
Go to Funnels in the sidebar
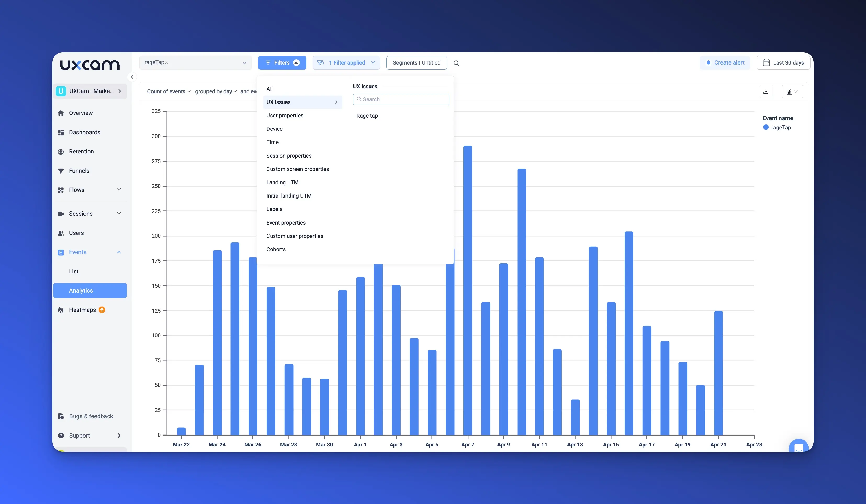[x=79, y=171]
